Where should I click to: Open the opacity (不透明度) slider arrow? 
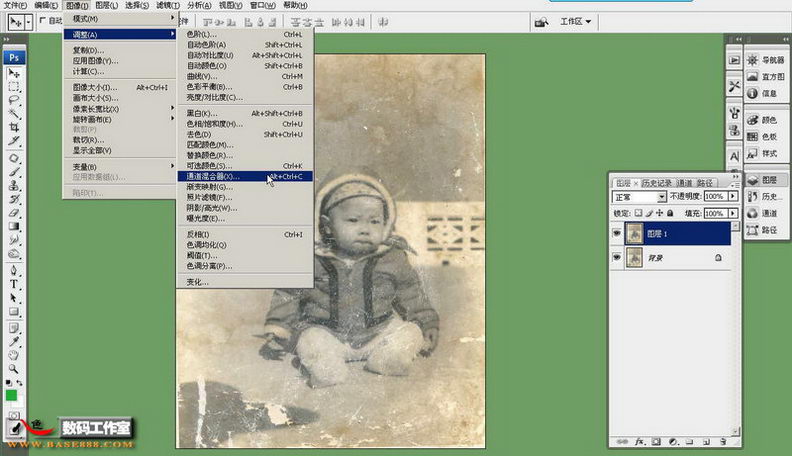pyautogui.click(x=733, y=196)
